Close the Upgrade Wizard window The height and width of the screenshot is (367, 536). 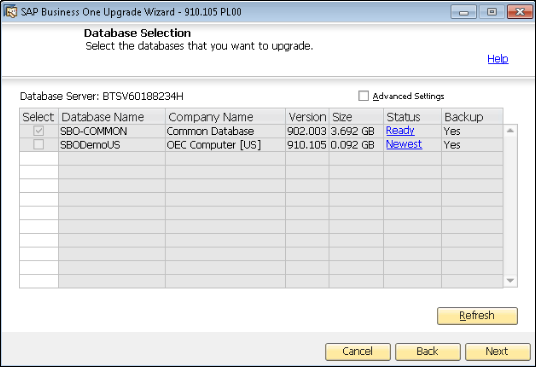(x=520, y=12)
